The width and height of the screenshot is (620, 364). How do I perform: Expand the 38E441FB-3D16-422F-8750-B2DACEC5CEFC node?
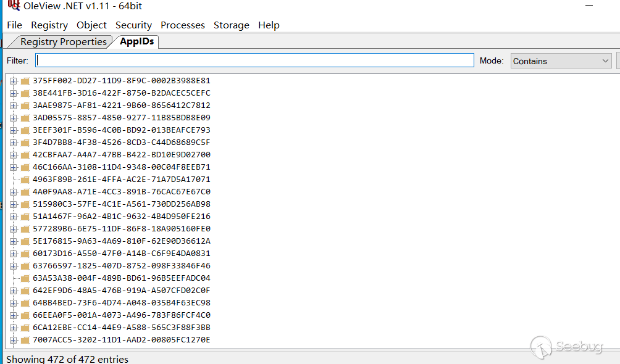pos(13,93)
